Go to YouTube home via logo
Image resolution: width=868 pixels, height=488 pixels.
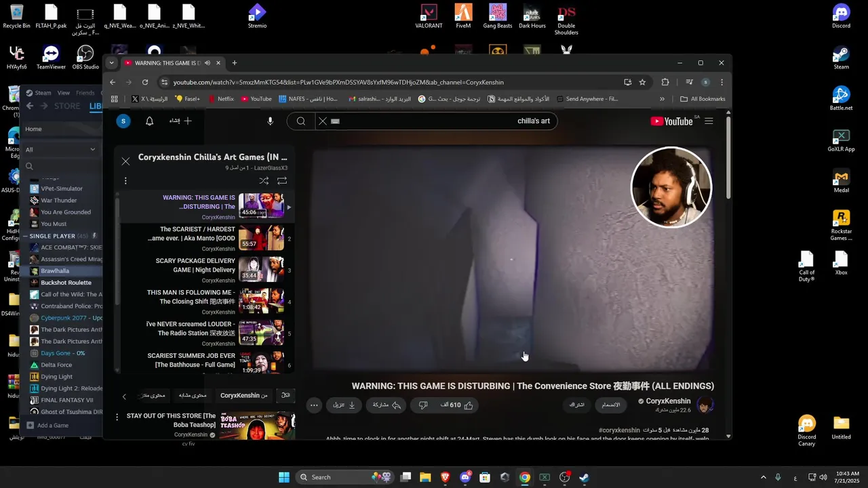pyautogui.click(x=671, y=121)
